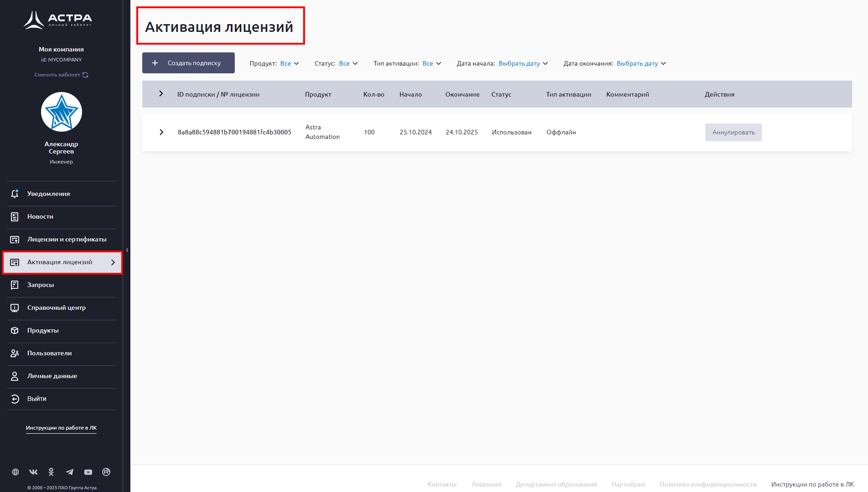
Task: Click the Уведомления bell icon
Action: pos(15,194)
